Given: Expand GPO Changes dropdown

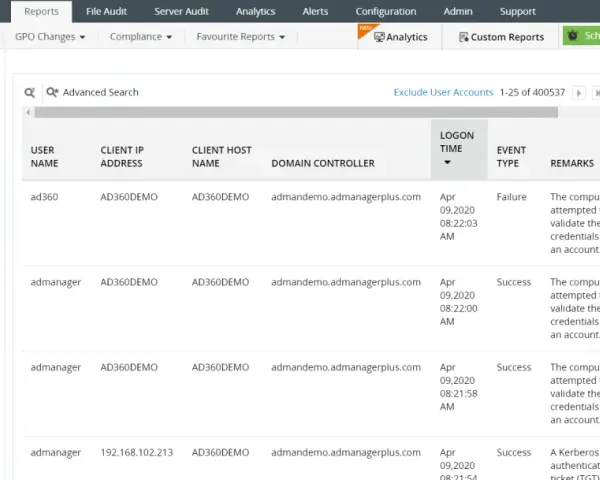Looking at the screenshot, I should click(50, 37).
